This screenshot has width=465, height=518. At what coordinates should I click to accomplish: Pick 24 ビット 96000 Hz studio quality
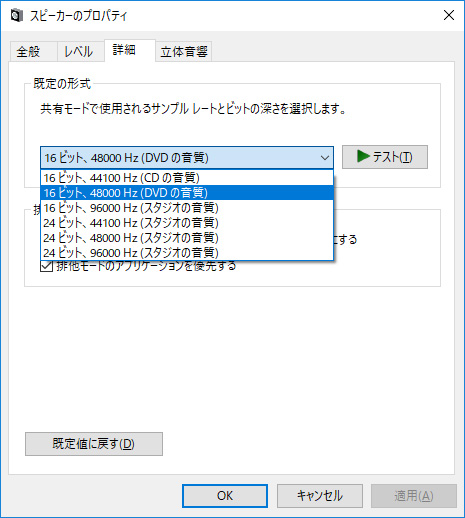click(187, 253)
